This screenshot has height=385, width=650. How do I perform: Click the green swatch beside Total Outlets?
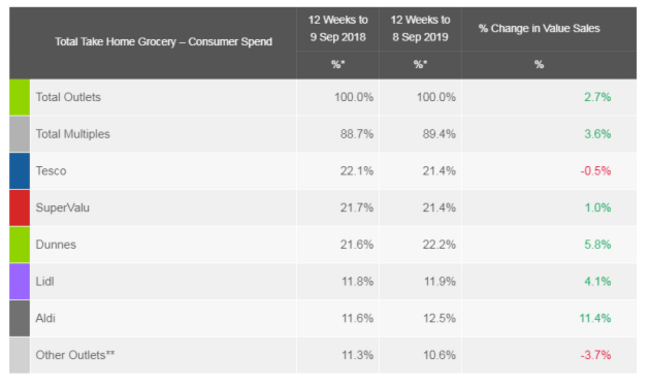[19, 97]
